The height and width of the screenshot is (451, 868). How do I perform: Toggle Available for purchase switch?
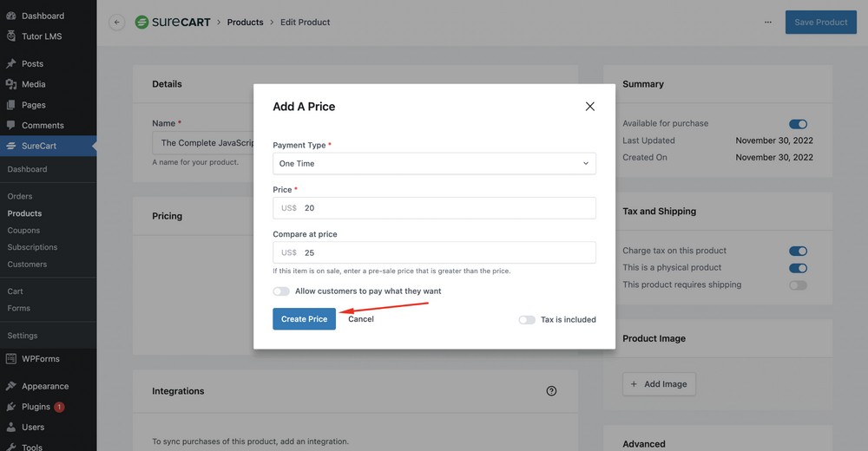click(799, 124)
